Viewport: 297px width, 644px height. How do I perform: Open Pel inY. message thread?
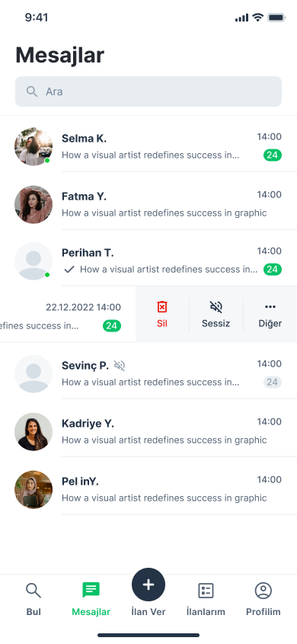(x=148, y=489)
